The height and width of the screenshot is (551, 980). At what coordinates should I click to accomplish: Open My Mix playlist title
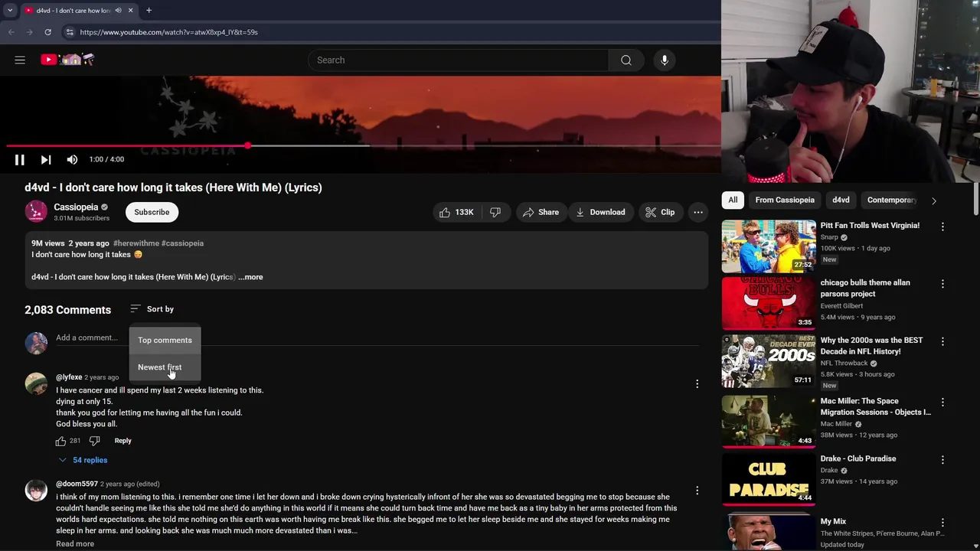[x=833, y=521]
